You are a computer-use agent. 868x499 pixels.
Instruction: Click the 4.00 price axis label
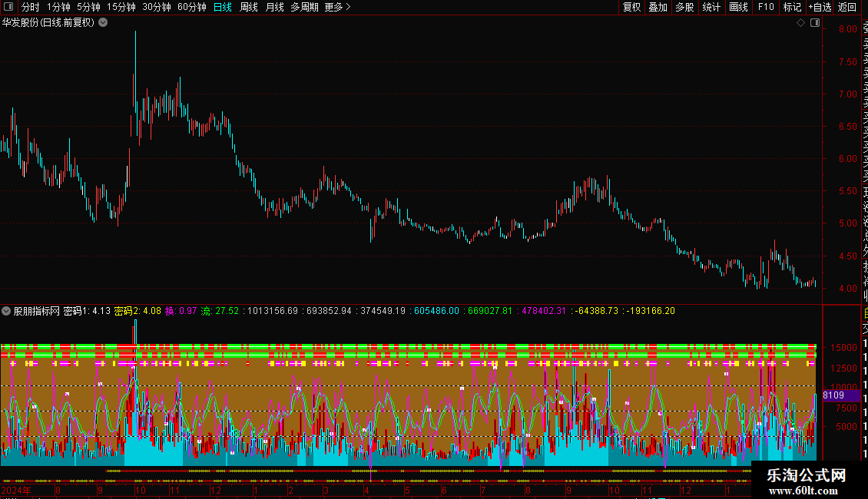(x=848, y=288)
